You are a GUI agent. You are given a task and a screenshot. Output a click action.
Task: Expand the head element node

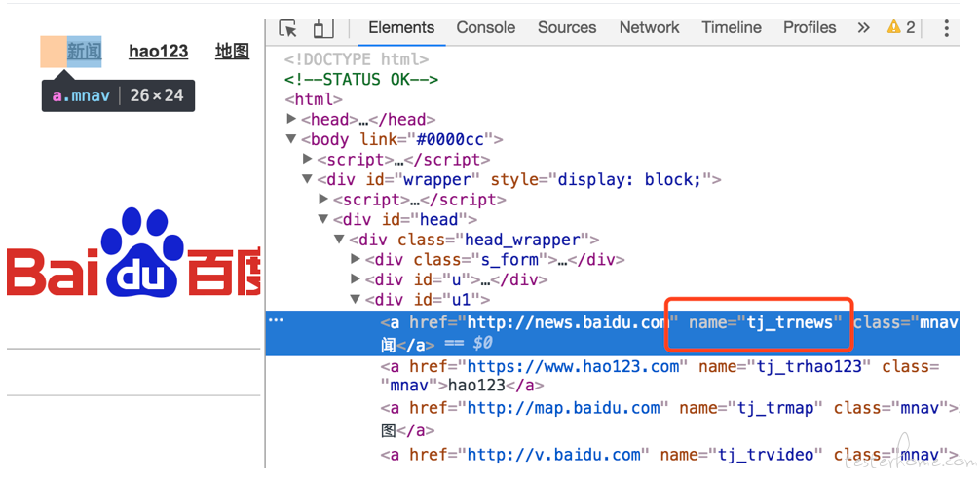click(x=291, y=119)
